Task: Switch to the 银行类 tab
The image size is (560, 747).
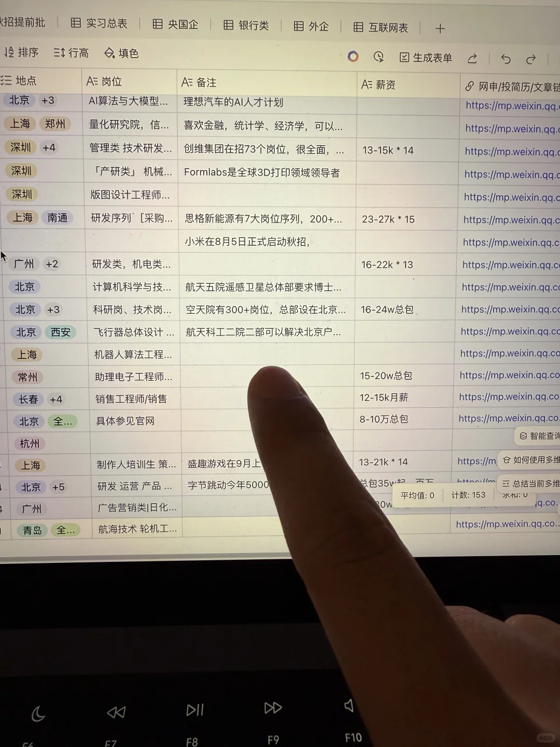Action: coord(246,25)
